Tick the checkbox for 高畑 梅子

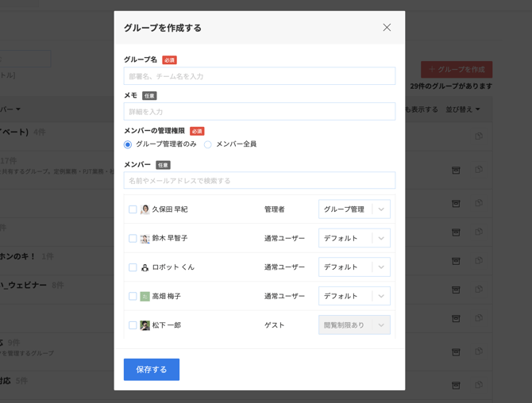(x=133, y=296)
